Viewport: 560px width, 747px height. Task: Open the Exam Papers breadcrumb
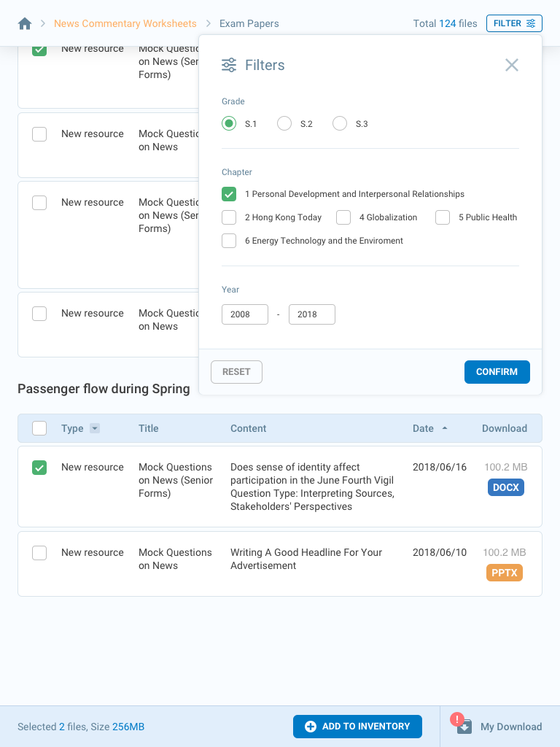click(249, 24)
